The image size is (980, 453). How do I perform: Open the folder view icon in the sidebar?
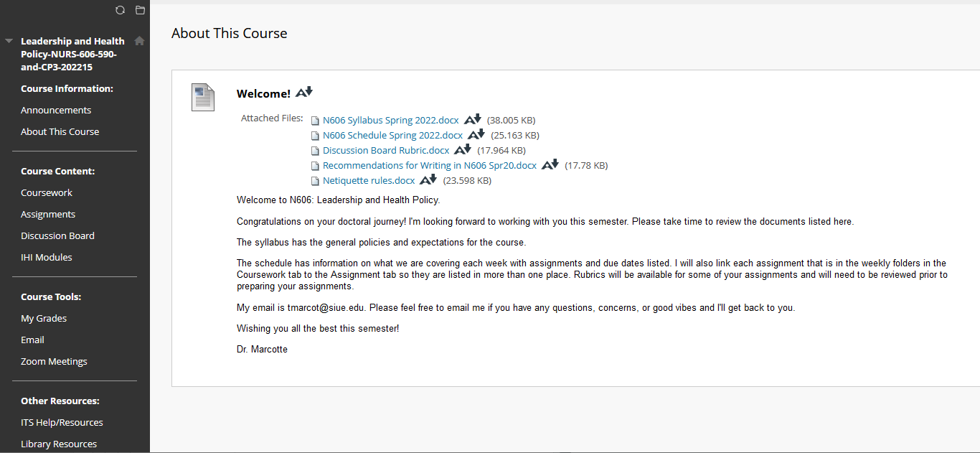pos(140,10)
